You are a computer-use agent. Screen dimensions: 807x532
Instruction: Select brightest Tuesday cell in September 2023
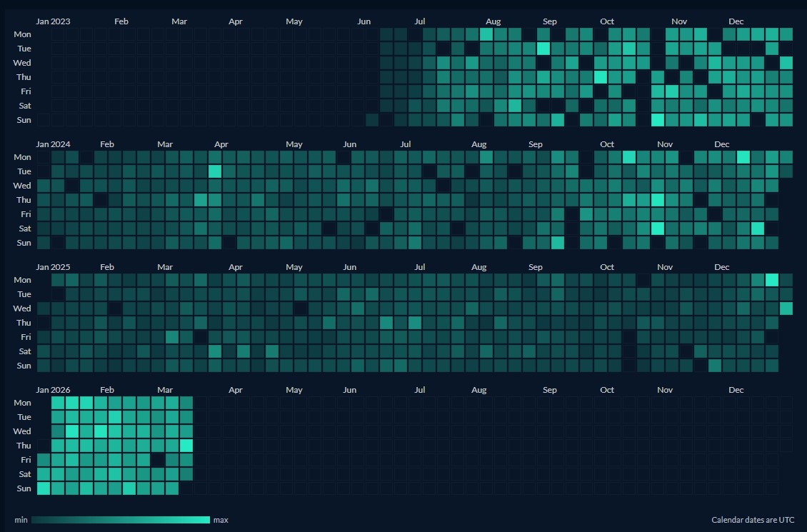[543, 49]
